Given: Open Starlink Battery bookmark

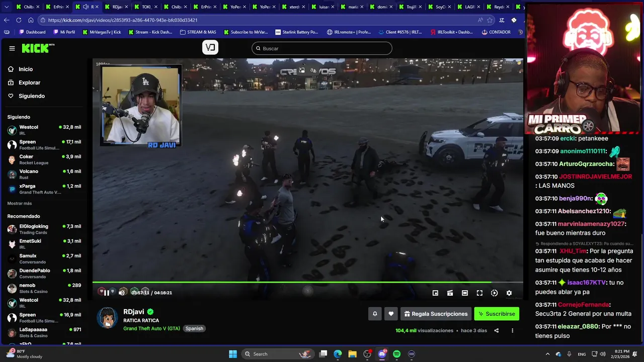Looking at the screenshot, I should (x=297, y=32).
